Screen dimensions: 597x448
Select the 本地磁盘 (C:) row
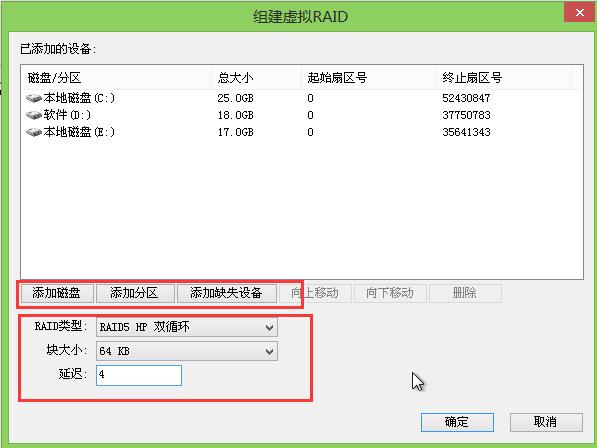pyautogui.click(x=302, y=98)
